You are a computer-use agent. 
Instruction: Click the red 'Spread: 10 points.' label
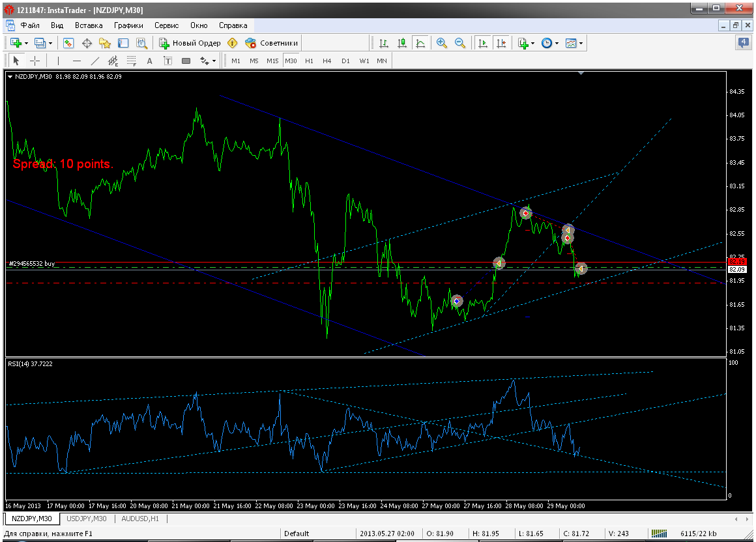(63, 164)
